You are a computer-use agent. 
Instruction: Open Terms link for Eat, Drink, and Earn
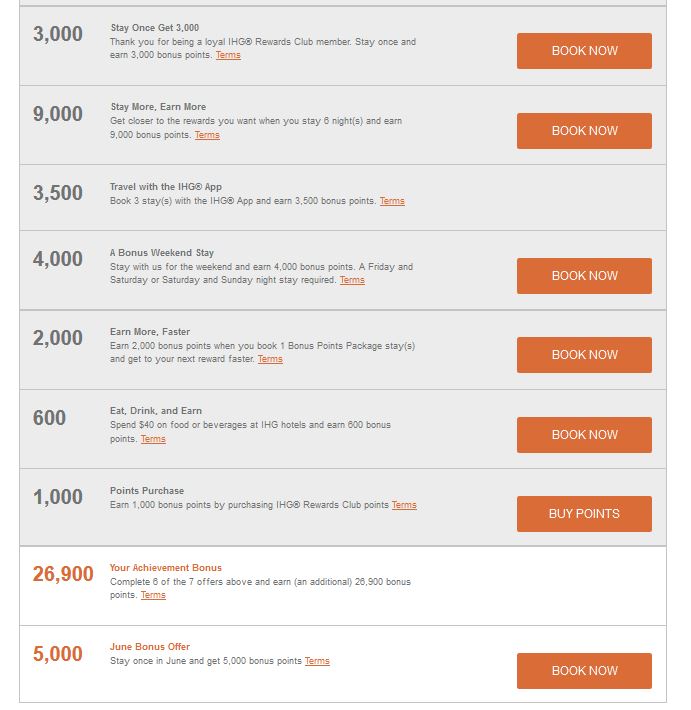[x=153, y=439]
